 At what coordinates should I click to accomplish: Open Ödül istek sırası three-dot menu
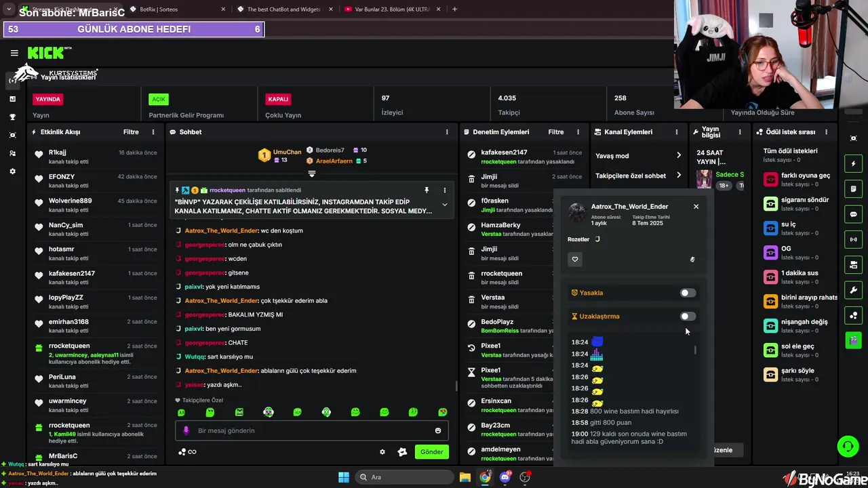pyautogui.click(x=826, y=132)
